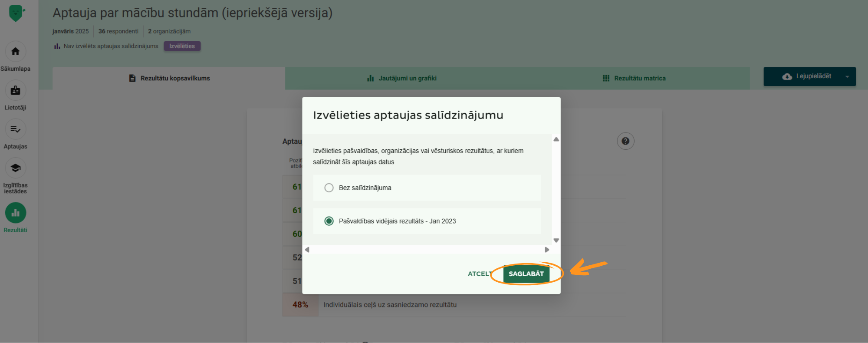This screenshot has width=868, height=343.
Task: Open Izglītības iestādes graduation cap icon
Action: [x=16, y=168]
